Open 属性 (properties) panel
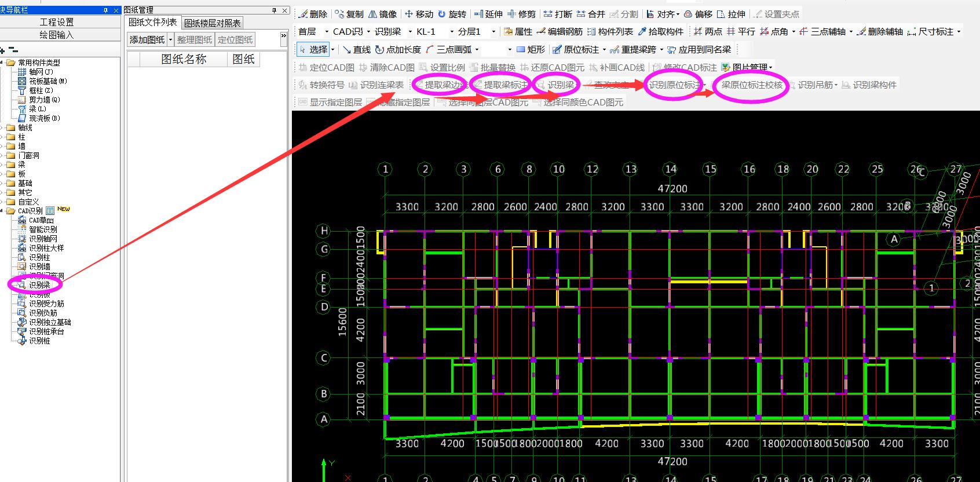 pyautogui.click(x=518, y=31)
